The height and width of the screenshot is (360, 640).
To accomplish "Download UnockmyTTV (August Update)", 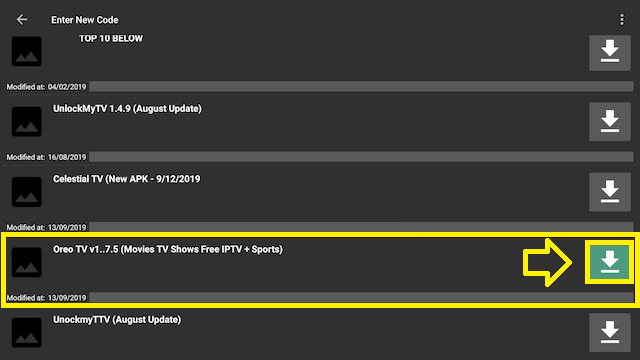I will [x=610, y=332].
